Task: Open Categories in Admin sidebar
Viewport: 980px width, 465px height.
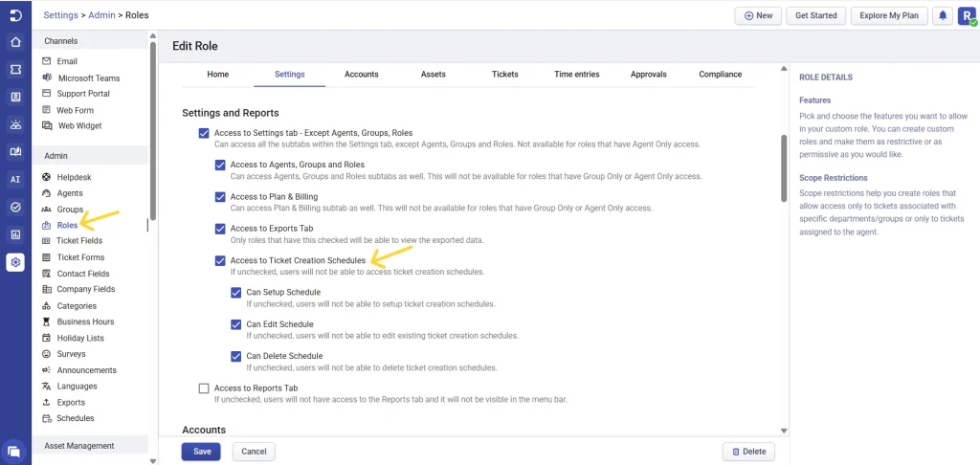Action: pyautogui.click(x=77, y=306)
